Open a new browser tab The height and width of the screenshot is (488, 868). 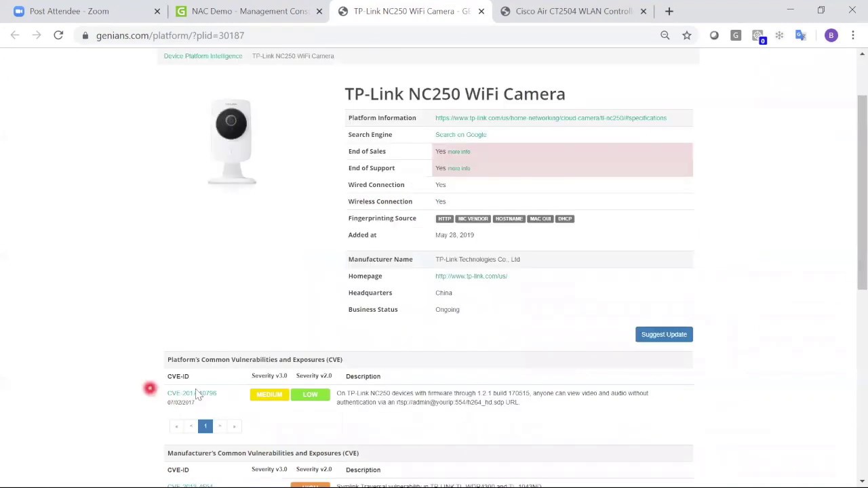[669, 11]
